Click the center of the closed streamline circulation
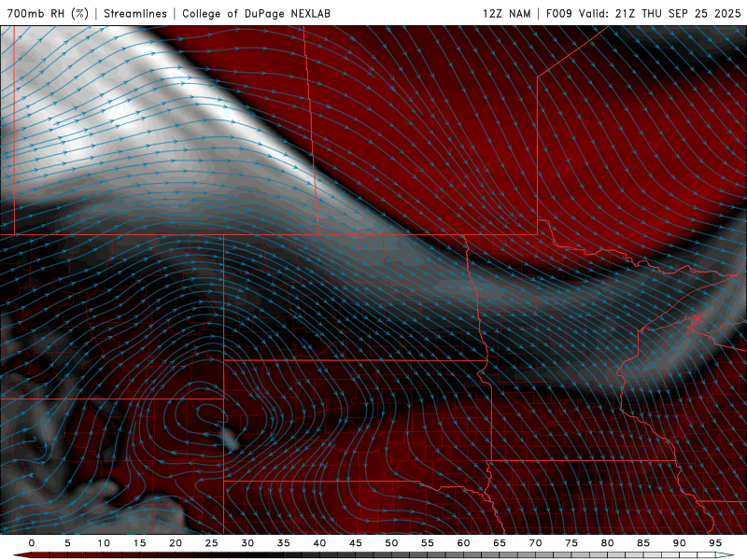Viewport: 747px width, 560px height. (x=211, y=415)
